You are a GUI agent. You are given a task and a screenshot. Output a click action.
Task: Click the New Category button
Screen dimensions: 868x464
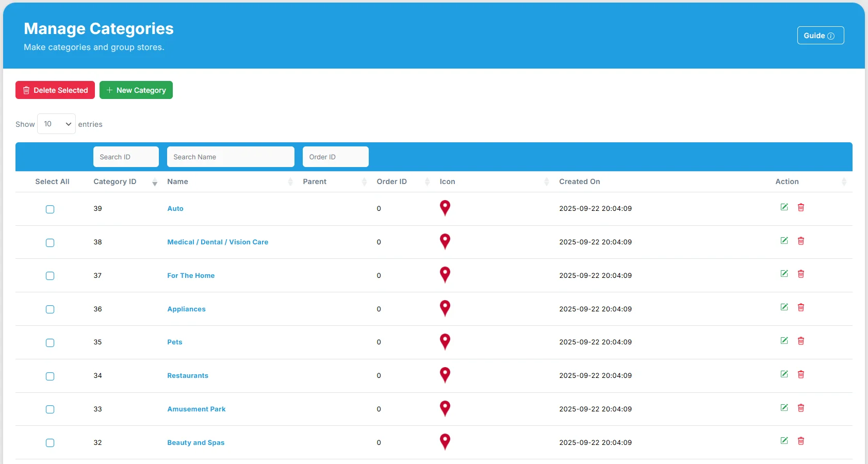point(136,90)
